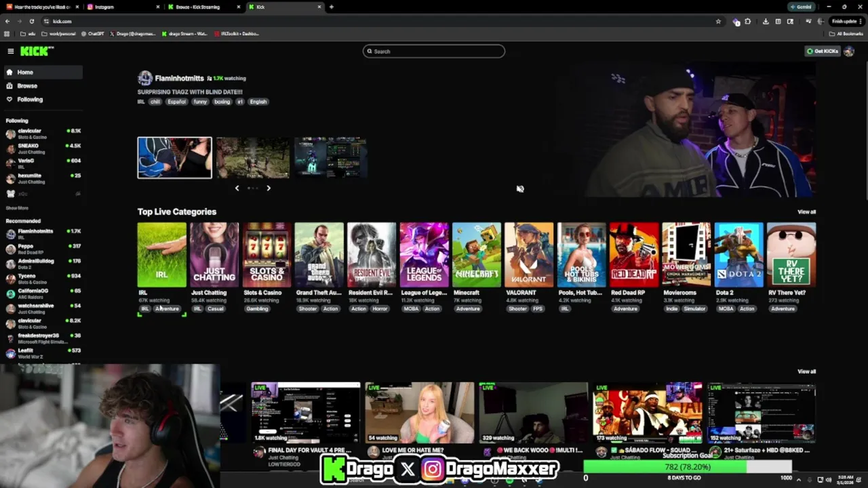The height and width of the screenshot is (488, 868).
Task: Open the Slots & Casino category card
Action: pos(267,255)
